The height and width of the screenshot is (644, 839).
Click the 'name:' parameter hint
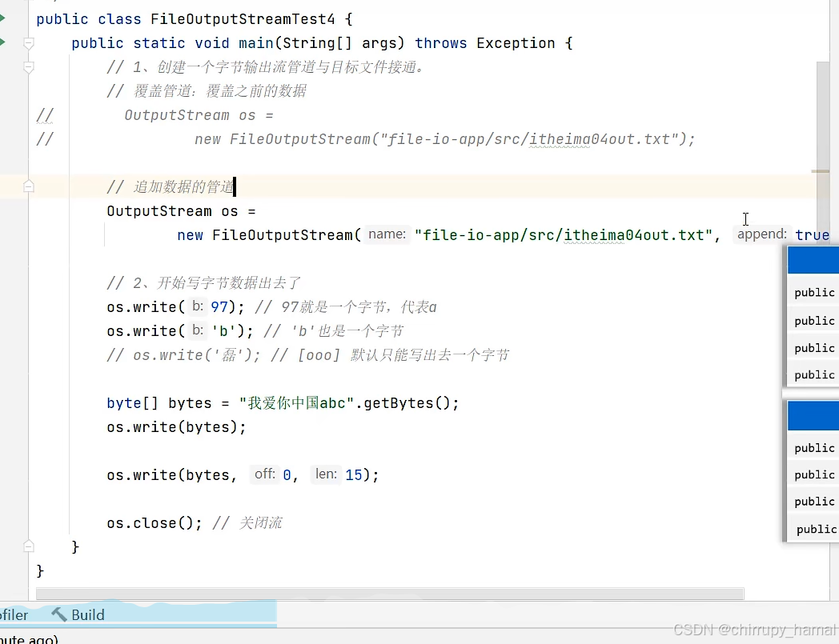click(387, 234)
